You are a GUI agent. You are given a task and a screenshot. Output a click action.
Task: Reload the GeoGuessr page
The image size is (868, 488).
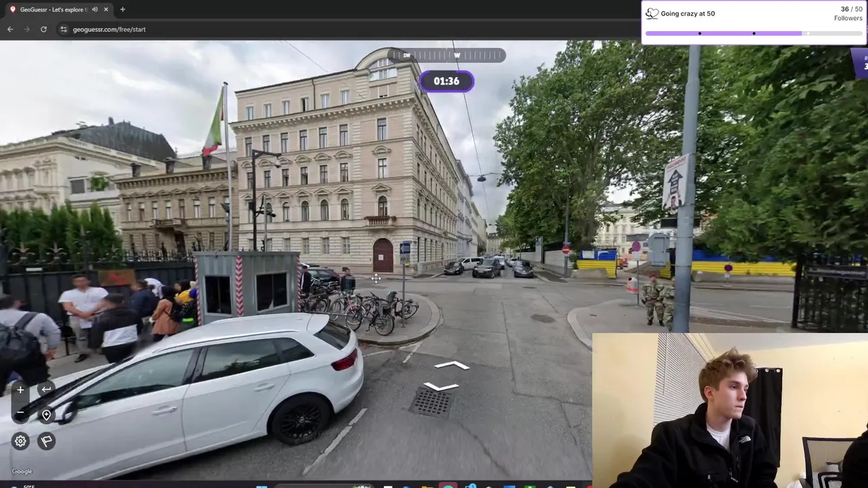tap(43, 29)
